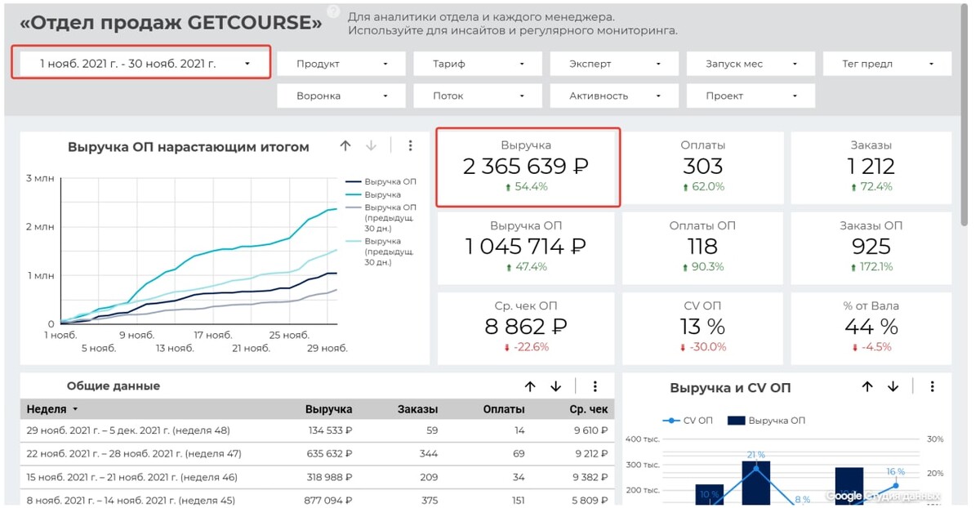980x508 pixels.
Task: Toggle the Выручка (предыдущ. 30 дн.) legend entry
Action: 381,252
